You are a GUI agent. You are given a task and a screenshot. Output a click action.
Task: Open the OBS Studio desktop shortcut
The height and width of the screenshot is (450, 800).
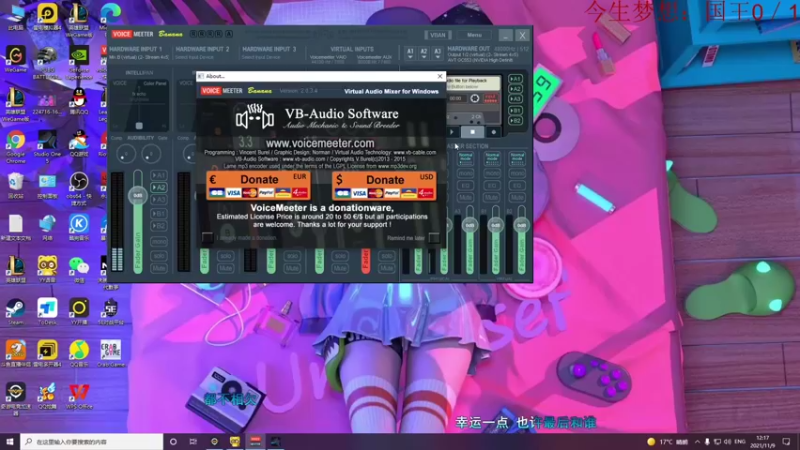79,184
